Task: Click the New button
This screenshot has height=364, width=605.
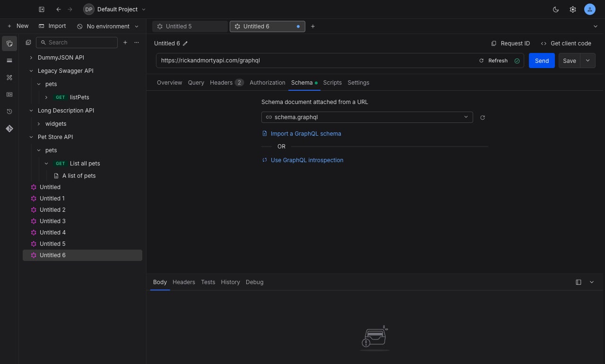Action: [18, 26]
